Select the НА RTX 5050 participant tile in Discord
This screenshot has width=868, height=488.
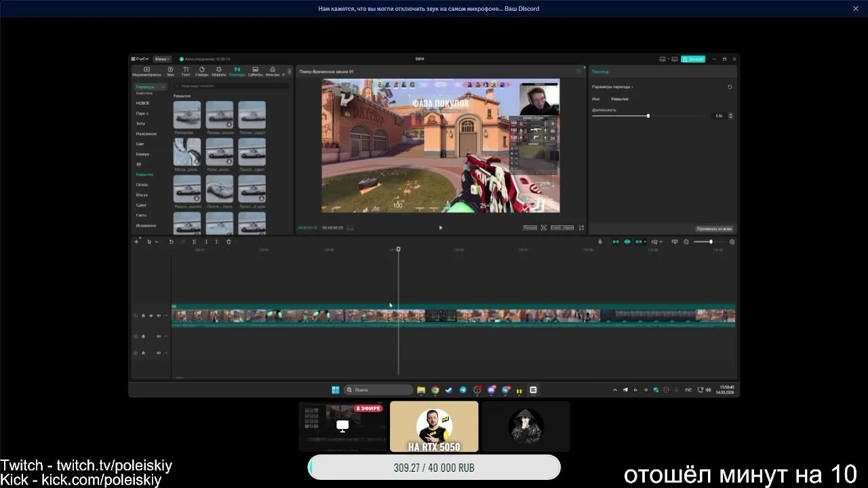[434, 426]
